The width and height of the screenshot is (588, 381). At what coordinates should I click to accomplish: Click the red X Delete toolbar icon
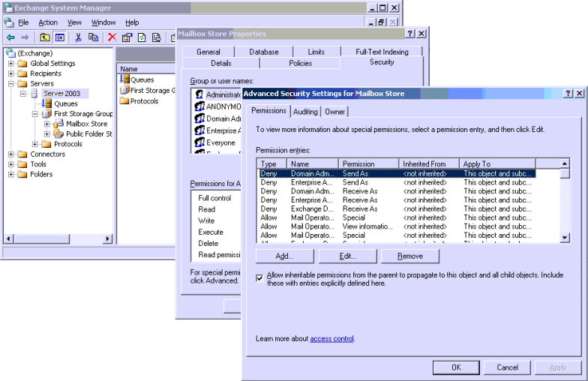click(112, 37)
